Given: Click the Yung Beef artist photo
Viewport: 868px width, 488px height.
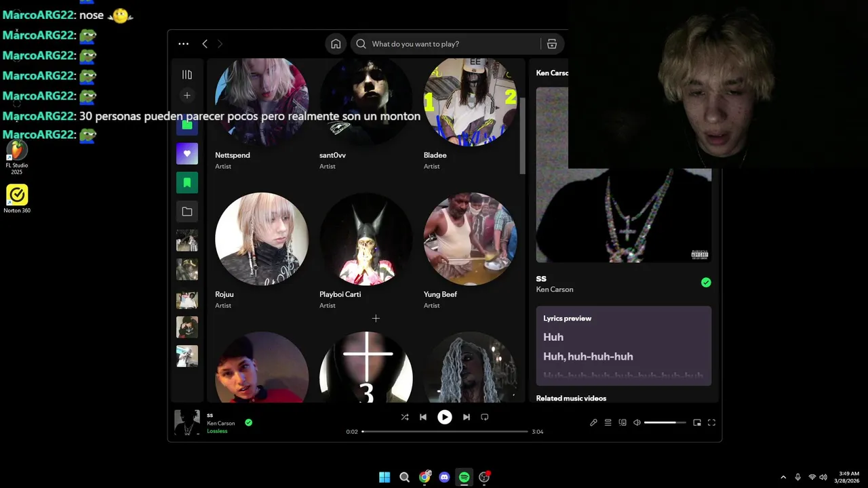Looking at the screenshot, I should [x=471, y=239].
